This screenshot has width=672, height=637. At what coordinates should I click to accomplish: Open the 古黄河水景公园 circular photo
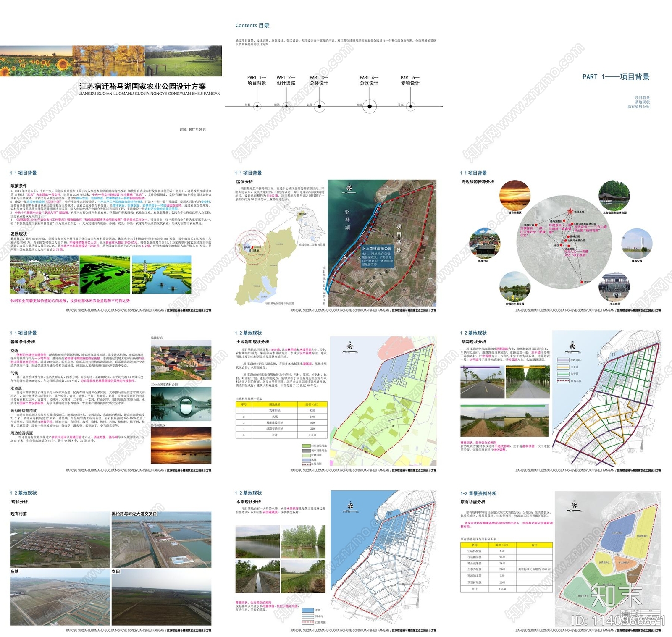pos(515,286)
